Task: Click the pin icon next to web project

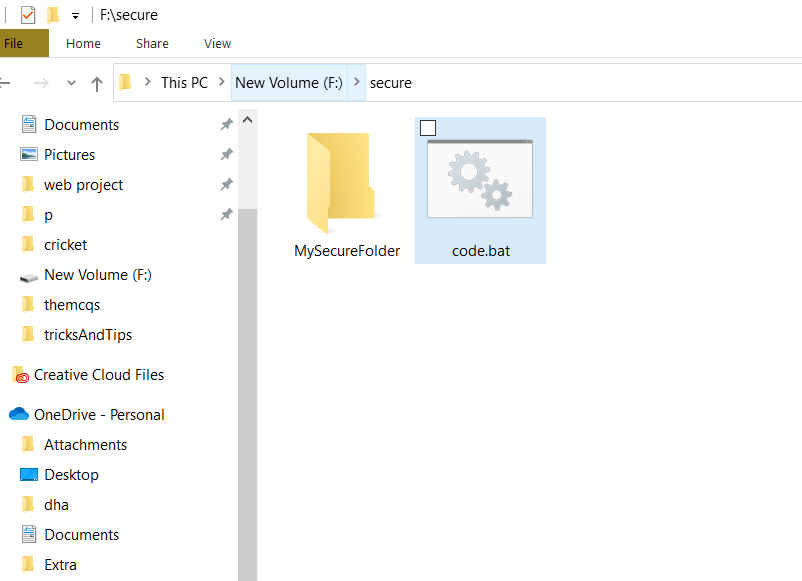Action: [227, 184]
